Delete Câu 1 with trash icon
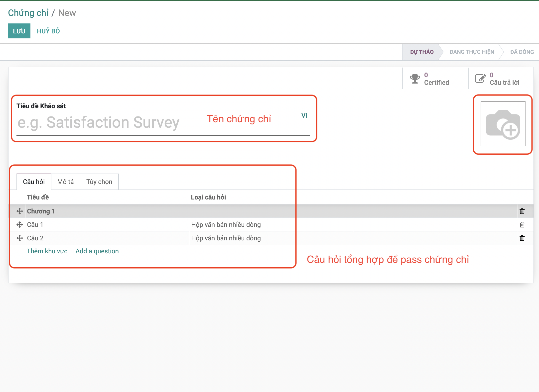This screenshot has width=539, height=392. coord(522,225)
